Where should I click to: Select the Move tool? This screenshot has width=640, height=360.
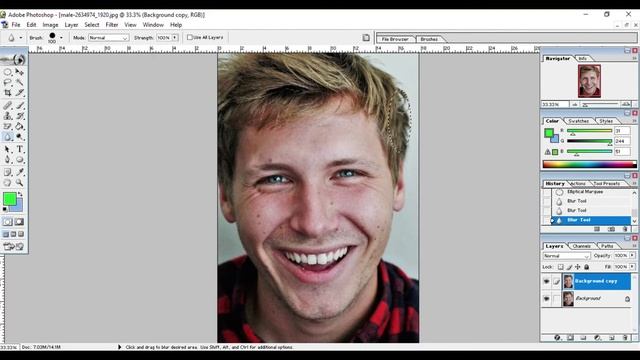tap(20, 72)
